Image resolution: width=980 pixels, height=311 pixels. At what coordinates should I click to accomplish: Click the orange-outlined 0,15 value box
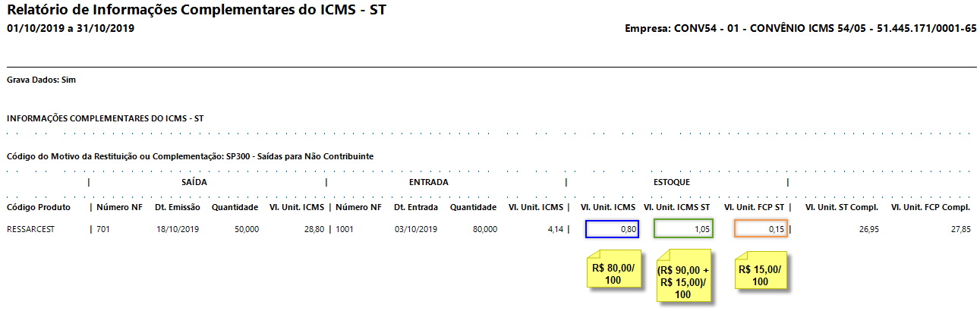click(x=761, y=228)
